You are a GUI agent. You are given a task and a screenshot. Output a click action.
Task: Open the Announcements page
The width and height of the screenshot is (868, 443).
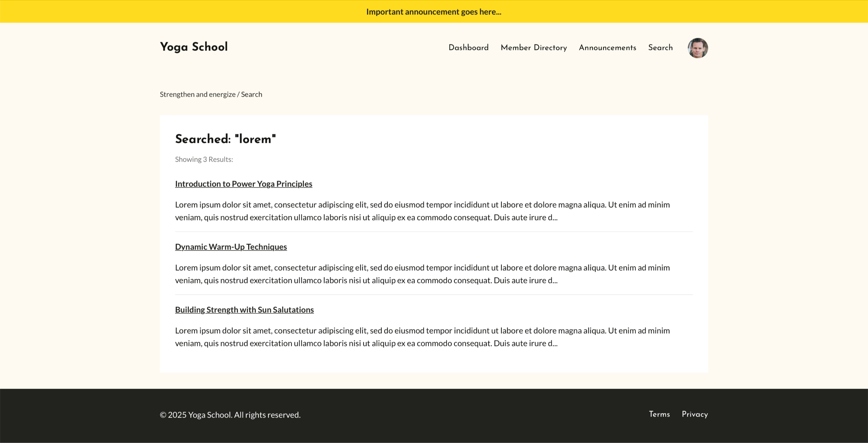pos(607,47)
